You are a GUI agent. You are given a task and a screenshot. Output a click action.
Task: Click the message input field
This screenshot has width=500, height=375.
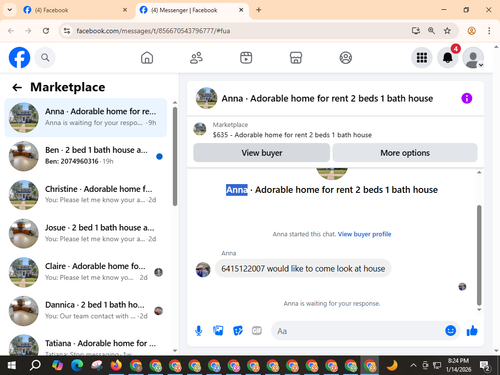click(x=357, y=331)
